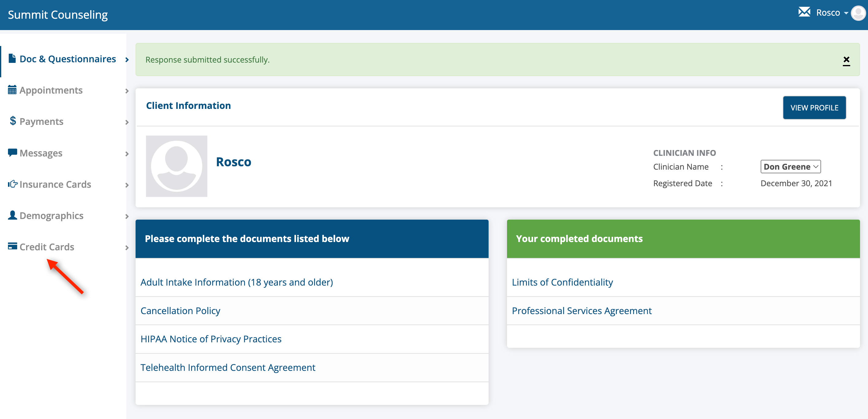
Task: Expand the Appointments chevron arrow
Action: [x=127, y=91]
